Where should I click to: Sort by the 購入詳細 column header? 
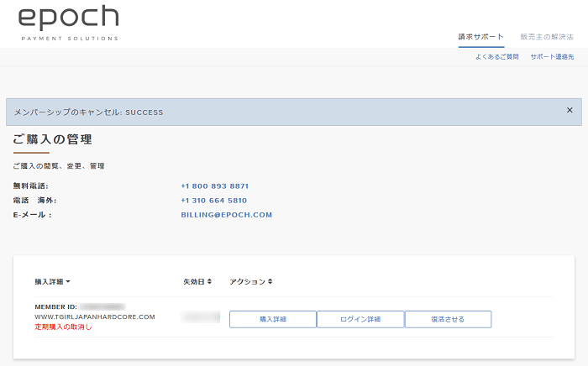click(x=52, y=281)
